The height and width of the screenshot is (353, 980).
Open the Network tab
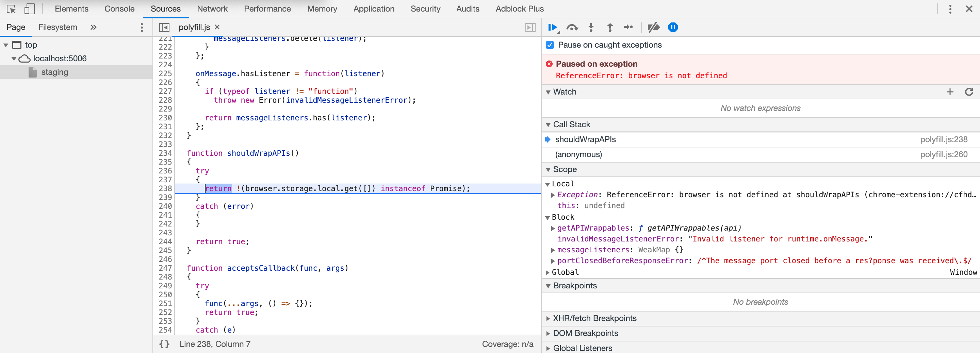pyautogui.click(x=212, y=9)
